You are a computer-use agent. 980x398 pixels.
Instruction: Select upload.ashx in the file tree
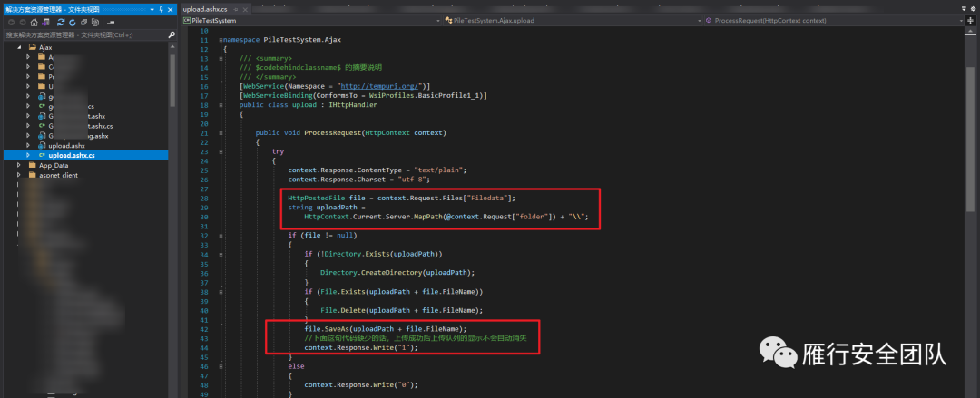point(66,146)
